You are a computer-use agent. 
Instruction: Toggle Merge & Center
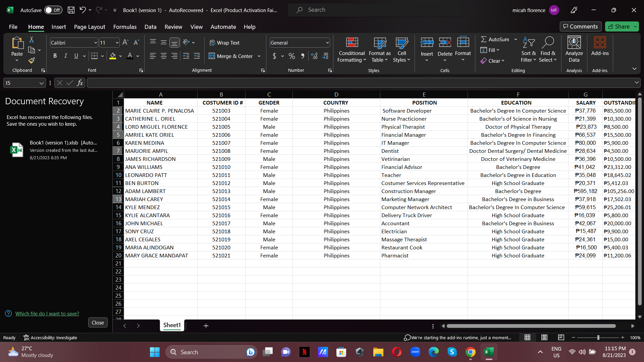(231, 56)
